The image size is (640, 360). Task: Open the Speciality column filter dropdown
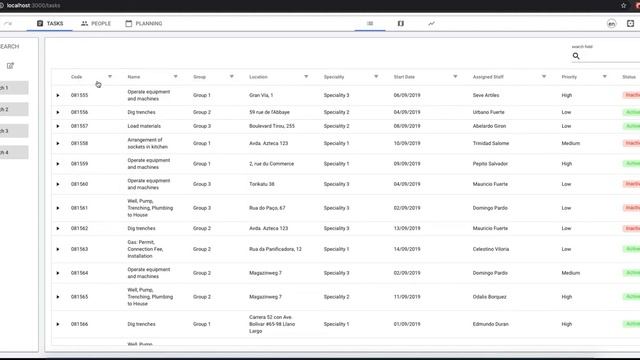pyautogui.click(x=376, y=77)
